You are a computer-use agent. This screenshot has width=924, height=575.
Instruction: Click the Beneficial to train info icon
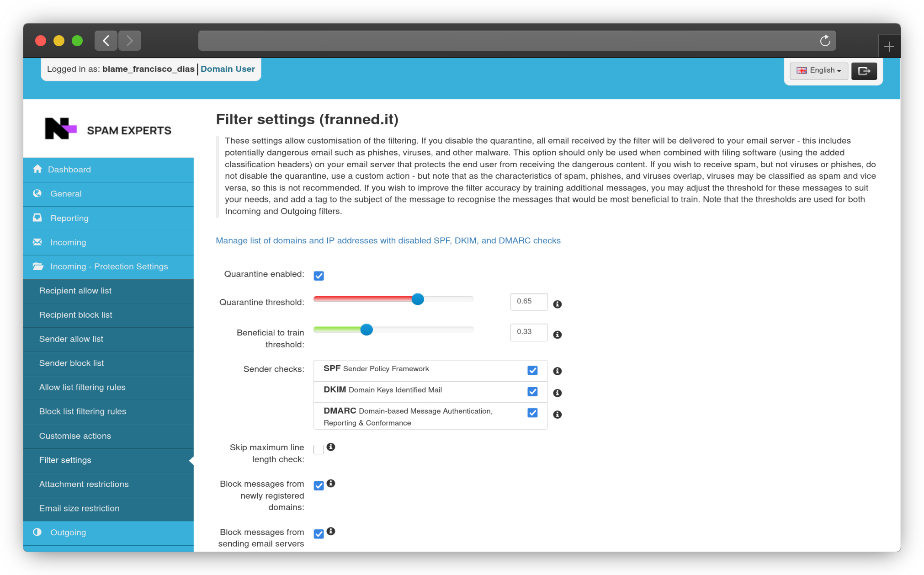[x=557, y=335]
